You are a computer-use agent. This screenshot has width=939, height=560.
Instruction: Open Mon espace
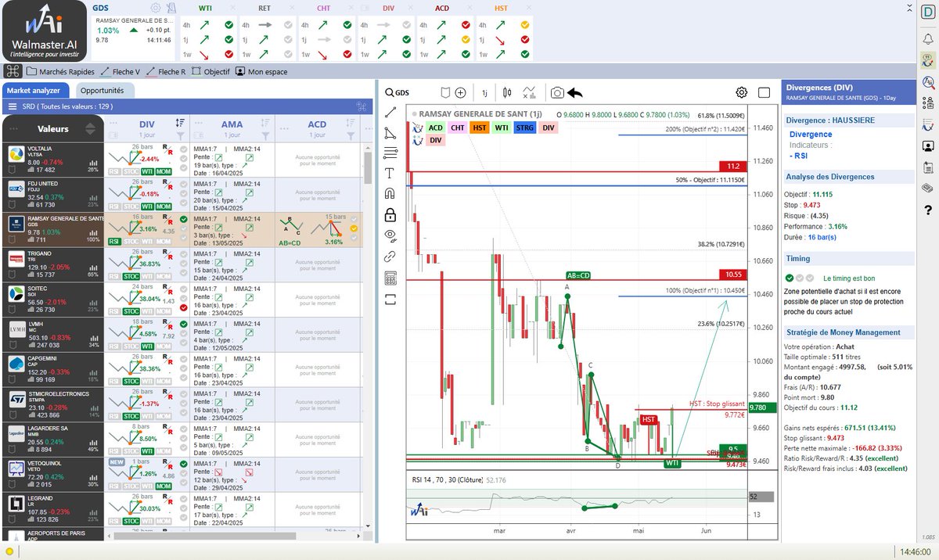pos(261,72)
